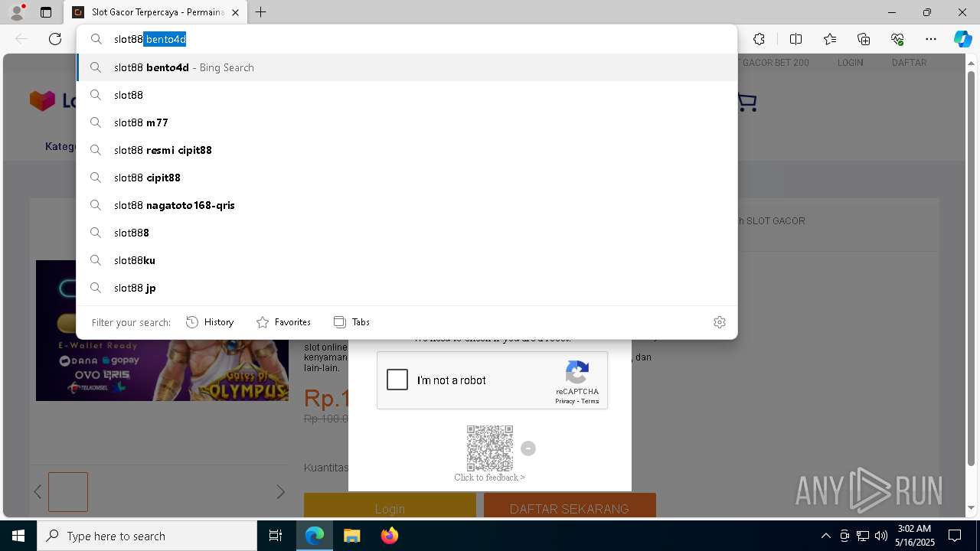
Task: Click the address bar search text
Action: pos(150,39)
